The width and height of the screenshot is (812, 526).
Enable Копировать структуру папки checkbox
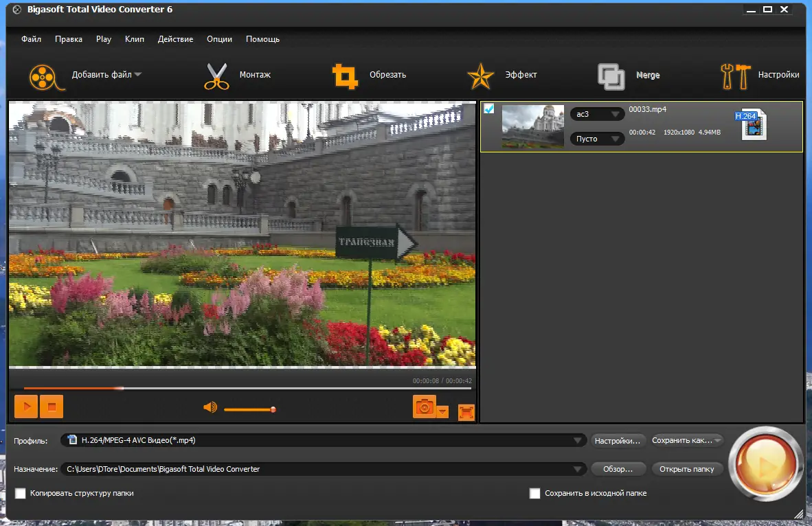coord(21,493)
